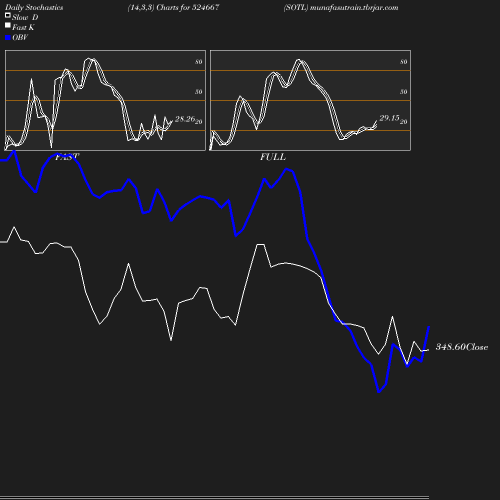This screenshot has width=500, height=500.
Task: Click the 80 level label in the full chart
Action: coord(404,62)
